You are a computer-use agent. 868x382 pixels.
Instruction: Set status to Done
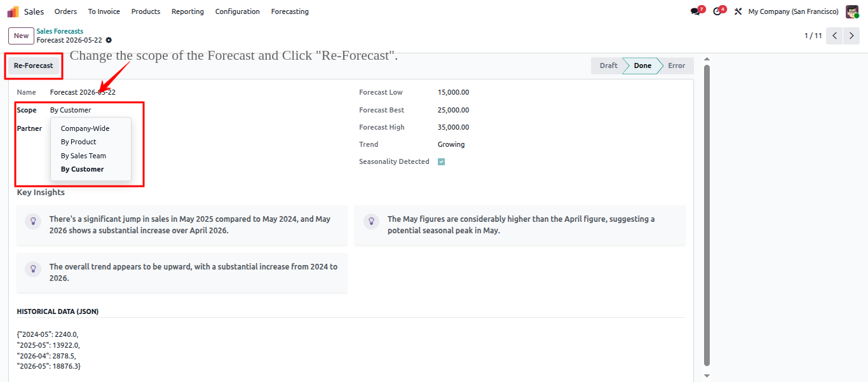642,65
